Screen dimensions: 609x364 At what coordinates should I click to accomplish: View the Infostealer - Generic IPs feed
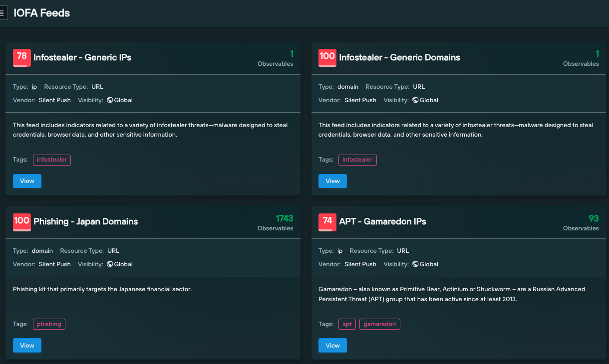point(27,181)
